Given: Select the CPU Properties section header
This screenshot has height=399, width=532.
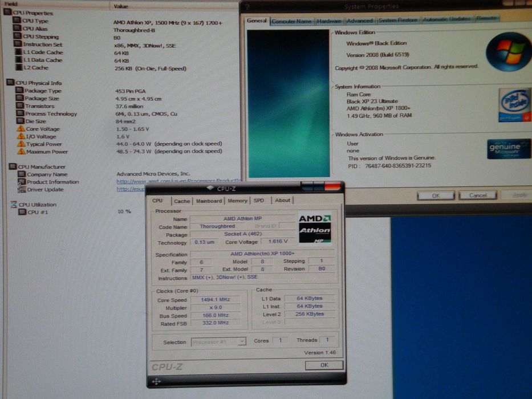Looking at the screenshot, I should pos(33,13).
